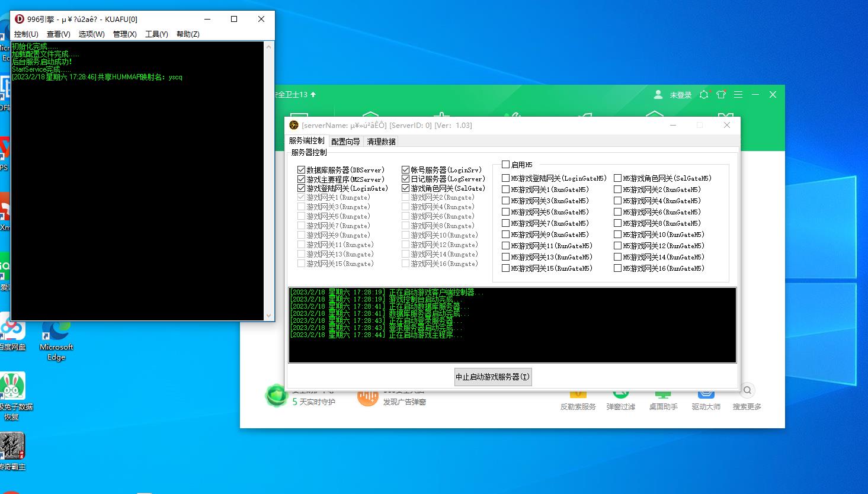Screen dimensions: 868x494
Task: Click scroll up arrow in 996引擎 console
Action: coord(269,46)
